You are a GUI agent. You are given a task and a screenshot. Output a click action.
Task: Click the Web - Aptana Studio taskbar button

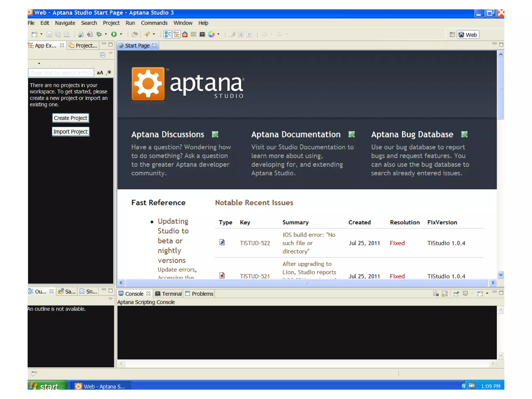pos(101,386)
